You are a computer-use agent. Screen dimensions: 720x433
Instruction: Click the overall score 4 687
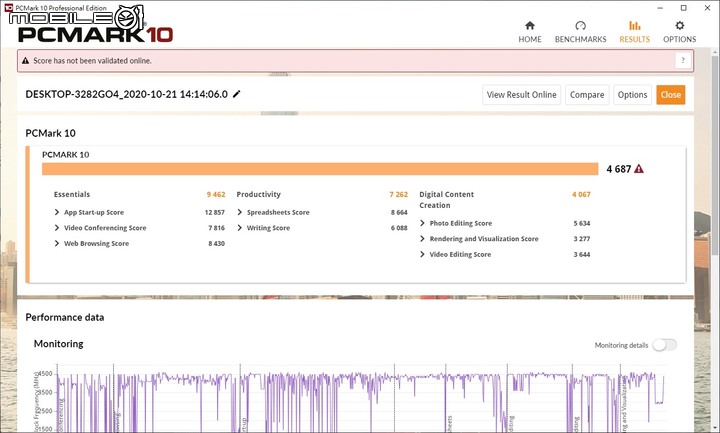619,169
